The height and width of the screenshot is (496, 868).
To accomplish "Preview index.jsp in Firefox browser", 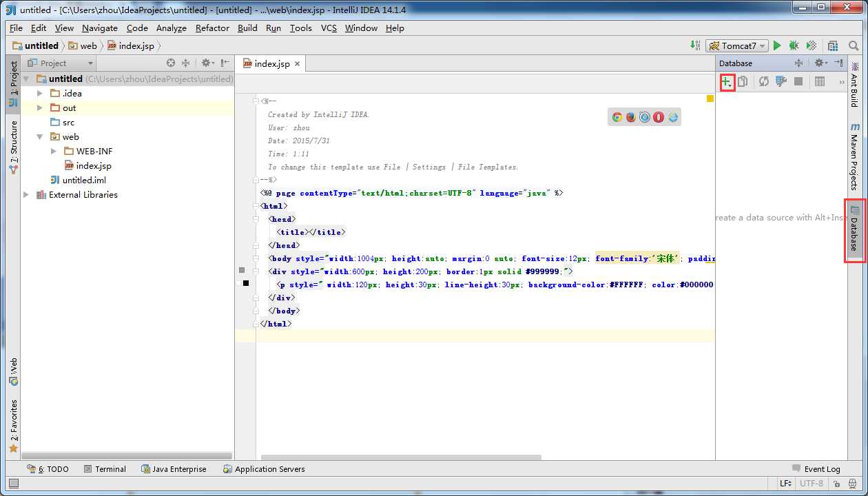I will pos(631,117).
